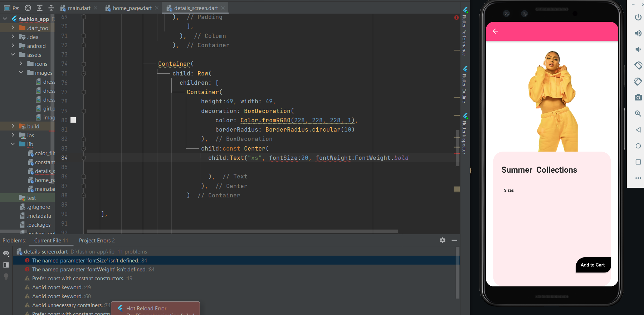
Task: Toggle the preview pane icon below the eye
Action: pyautogui.click(x=6, y=265)
